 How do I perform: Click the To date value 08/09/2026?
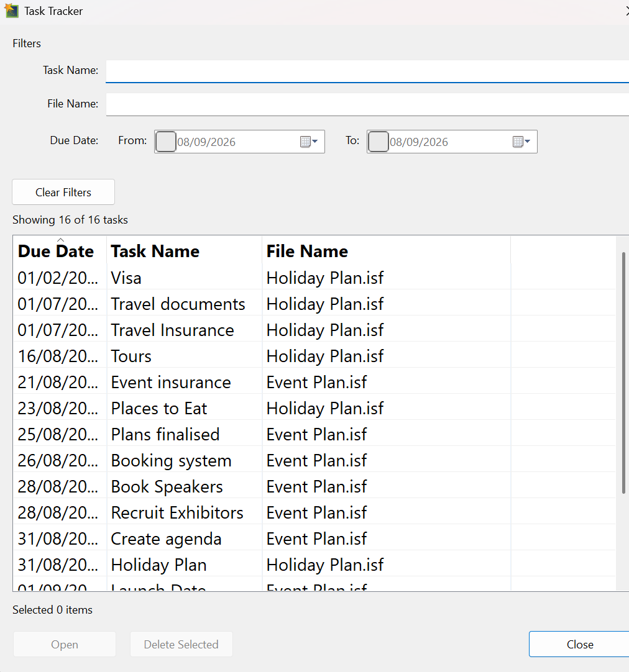click(x=419, y=142)
